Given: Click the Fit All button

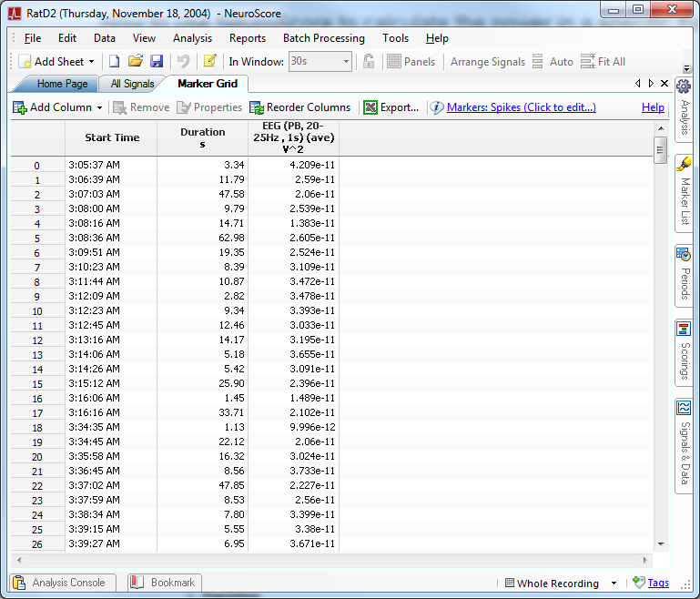Looking at the screenshot, I should click(603, 62).
